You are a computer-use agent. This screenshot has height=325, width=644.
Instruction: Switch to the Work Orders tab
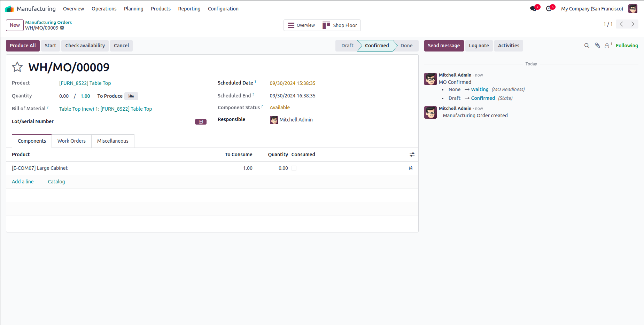[71, 141]
